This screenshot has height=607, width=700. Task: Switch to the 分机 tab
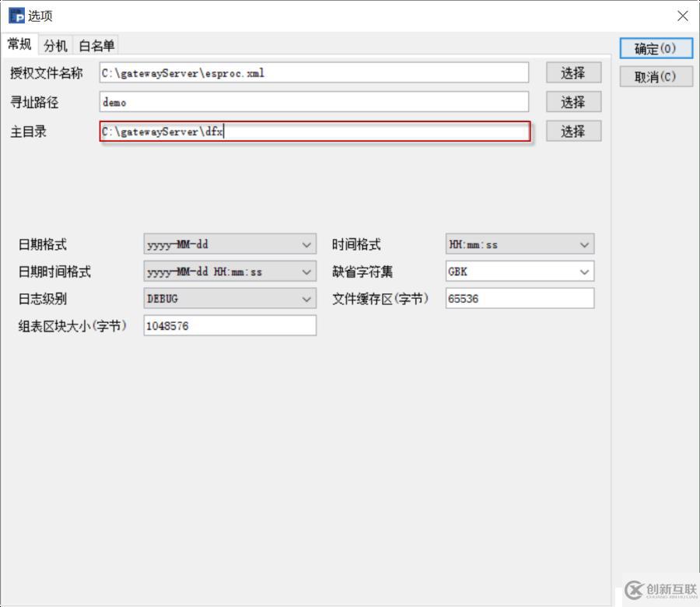[x=54, y=44]
